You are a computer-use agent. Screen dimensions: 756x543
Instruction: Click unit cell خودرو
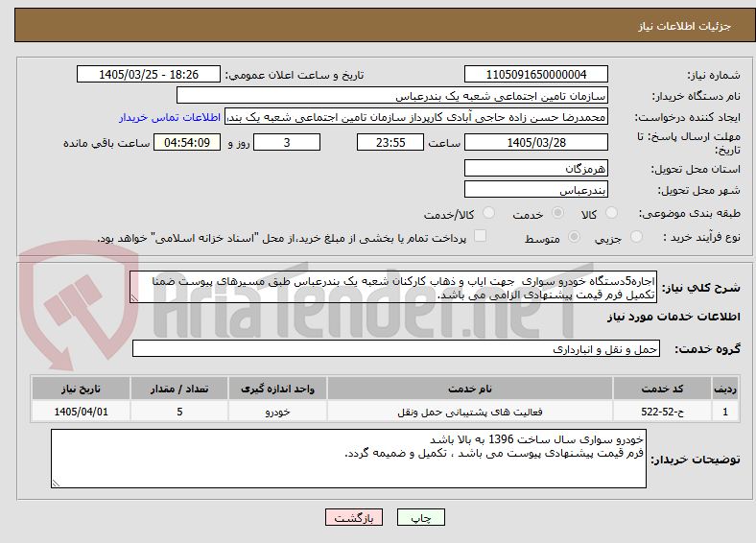[x=277, y=412]
